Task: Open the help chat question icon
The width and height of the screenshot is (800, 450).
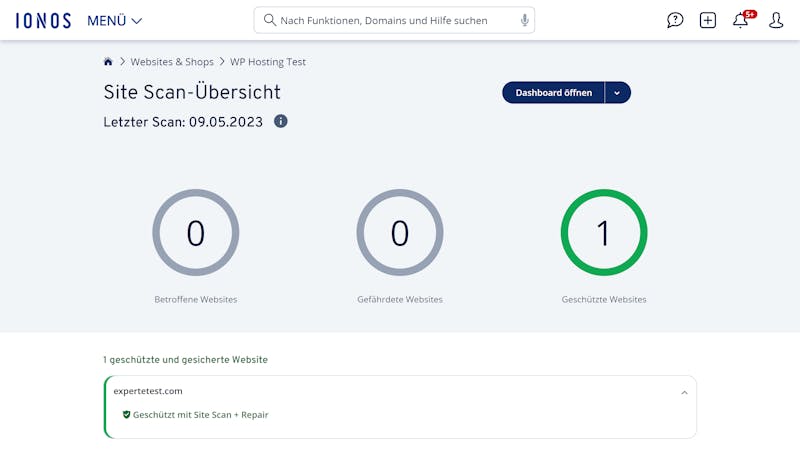Action: [674, 20]
